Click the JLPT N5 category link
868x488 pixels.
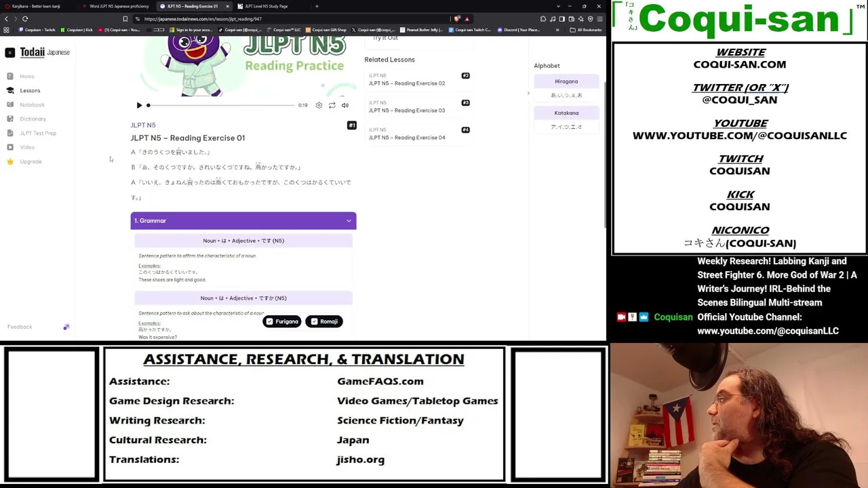143,125
